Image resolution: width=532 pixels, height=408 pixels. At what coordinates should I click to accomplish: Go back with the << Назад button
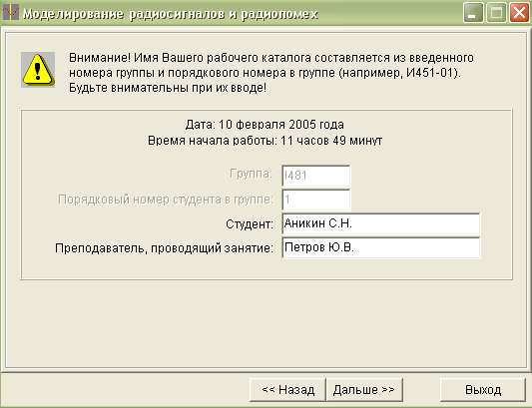click(x=287, y=390)
